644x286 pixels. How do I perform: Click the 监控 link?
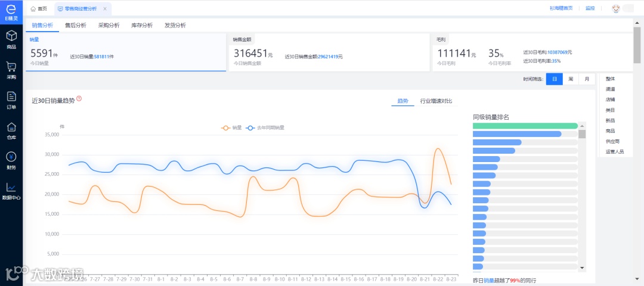(590, 8)
